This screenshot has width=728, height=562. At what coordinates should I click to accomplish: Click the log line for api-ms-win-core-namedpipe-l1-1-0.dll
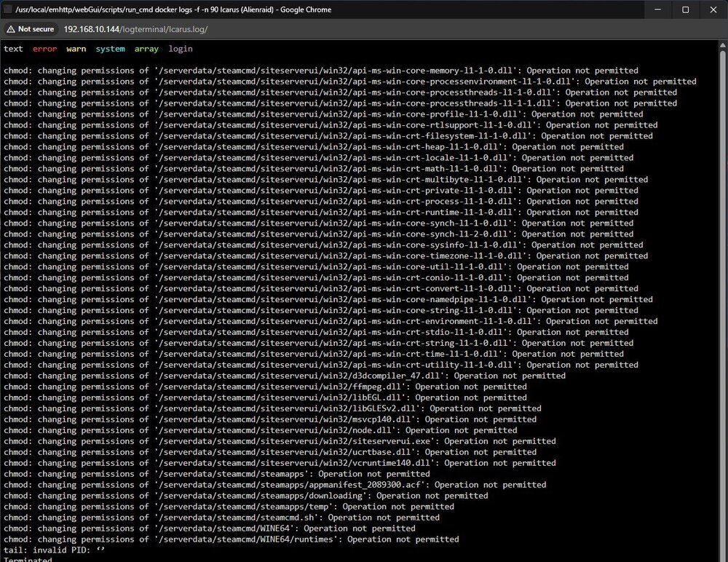(x=328, y=300)
